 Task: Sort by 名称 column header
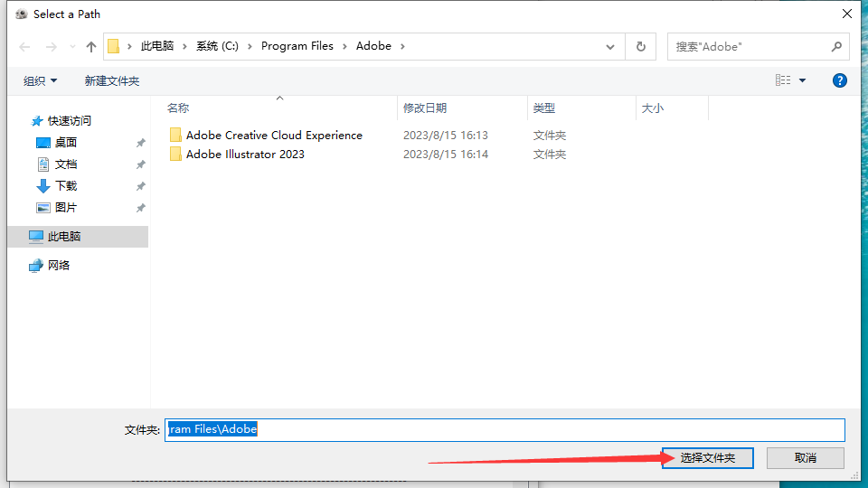(178, 108)
